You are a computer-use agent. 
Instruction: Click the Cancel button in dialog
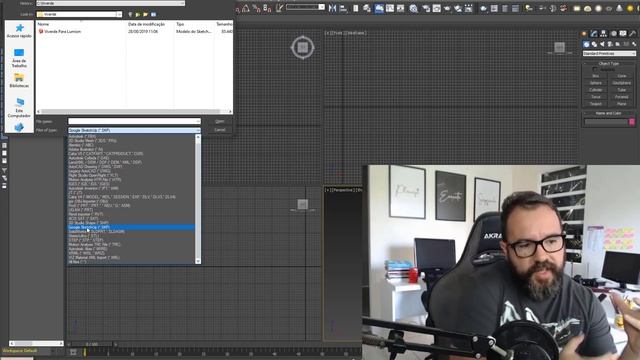[220, 130]
